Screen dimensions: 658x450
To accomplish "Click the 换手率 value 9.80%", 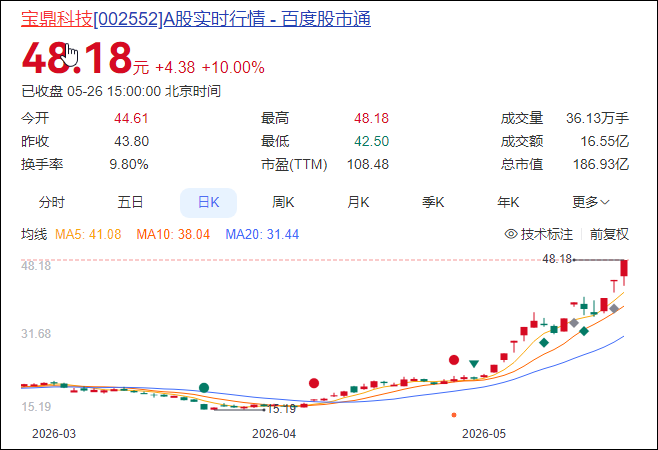I will [129, 164].
